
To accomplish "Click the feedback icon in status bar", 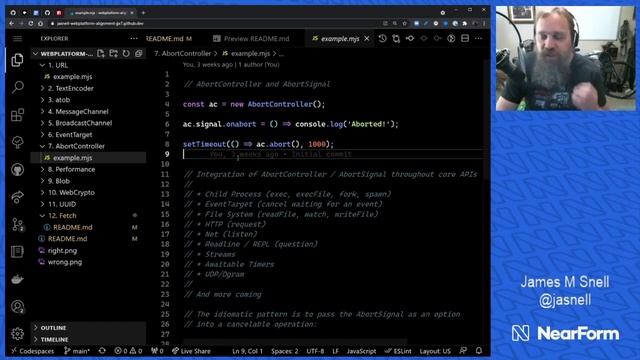I will [463, 351].
